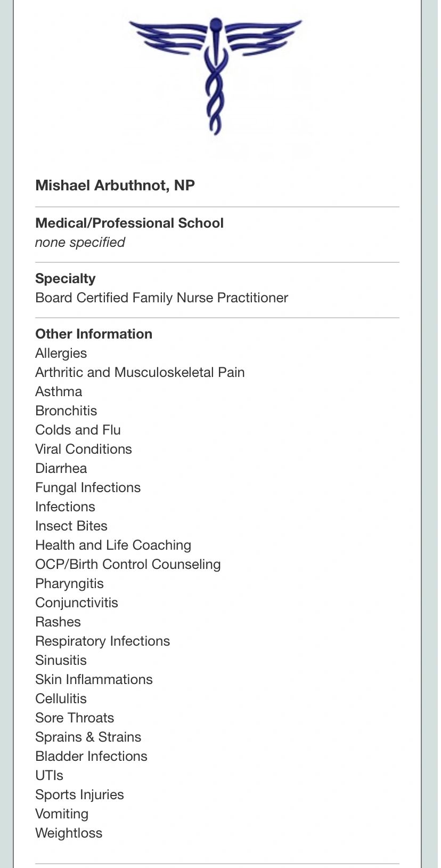Click the Colds and Flu entry
Viewport: 441px width, 868px height.
point(78,430)
